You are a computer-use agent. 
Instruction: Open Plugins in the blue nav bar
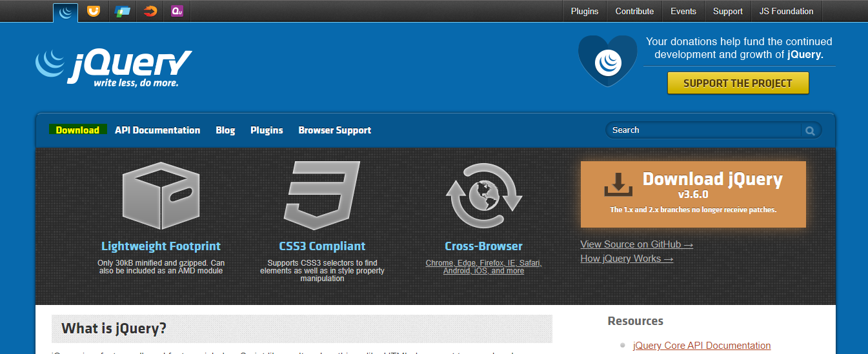tap(267, 130)
